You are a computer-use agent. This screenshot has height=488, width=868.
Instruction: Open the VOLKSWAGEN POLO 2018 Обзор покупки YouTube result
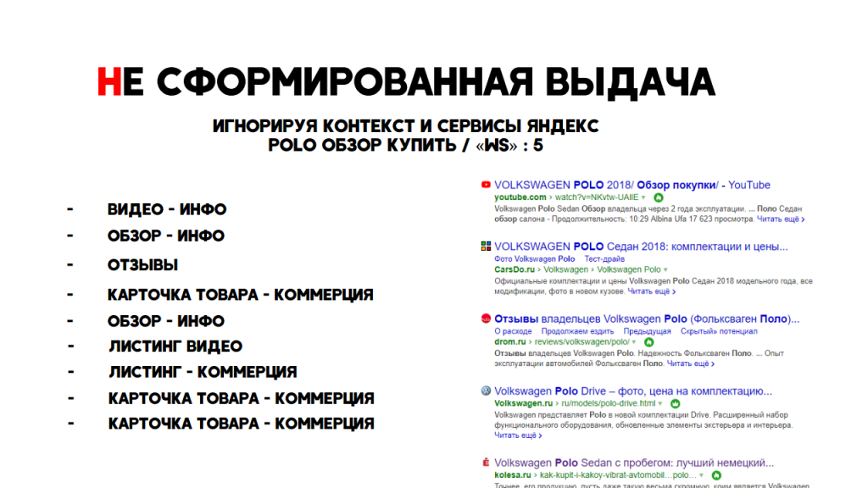(x=632, y=185)
